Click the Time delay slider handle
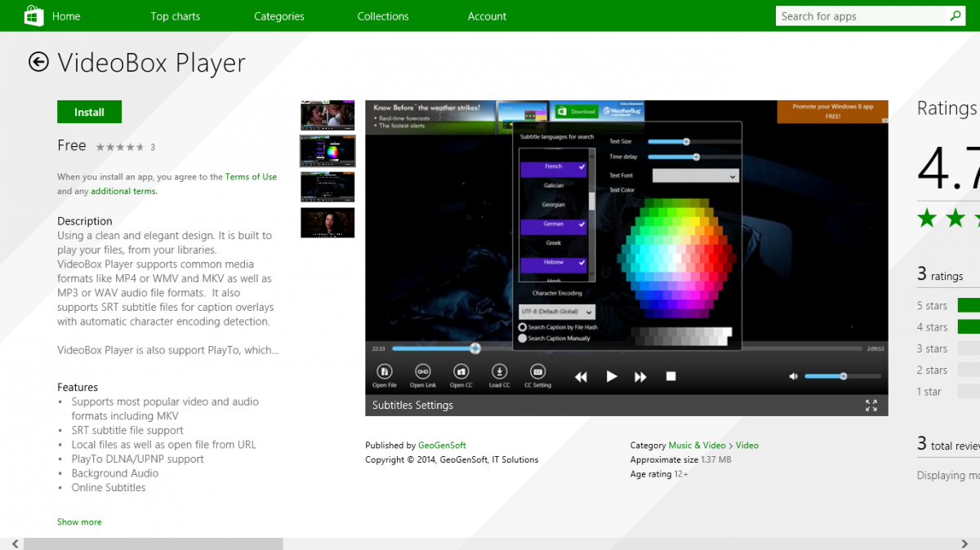 [x=697, y=157]
